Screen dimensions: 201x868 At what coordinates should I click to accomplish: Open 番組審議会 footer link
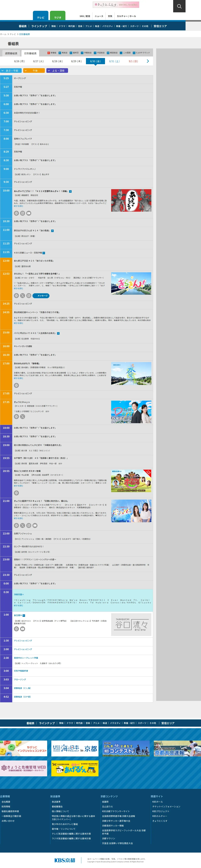click(x=57, y=807)
